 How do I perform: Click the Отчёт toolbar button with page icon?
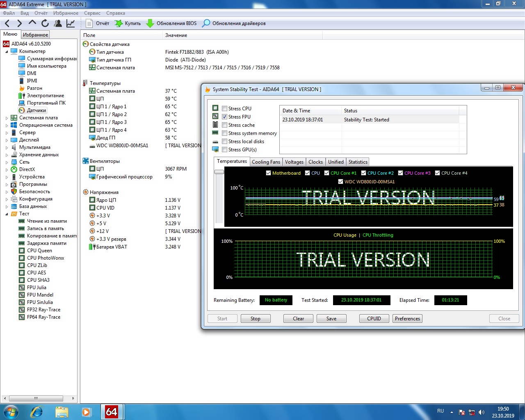(98, 23)
